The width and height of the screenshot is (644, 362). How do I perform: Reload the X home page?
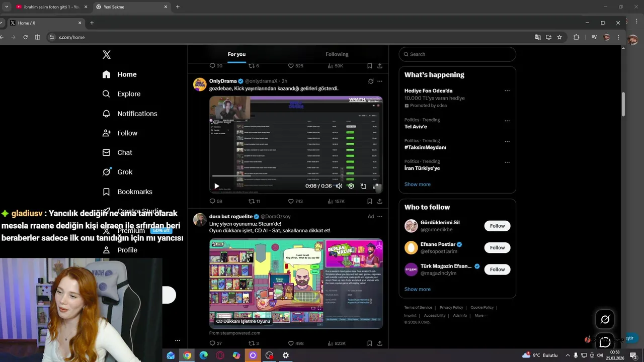(25, 37)
